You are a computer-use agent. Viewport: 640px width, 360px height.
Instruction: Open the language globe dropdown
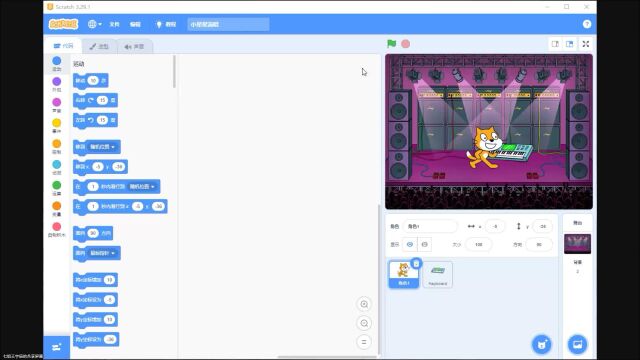(x=95, y=24)
